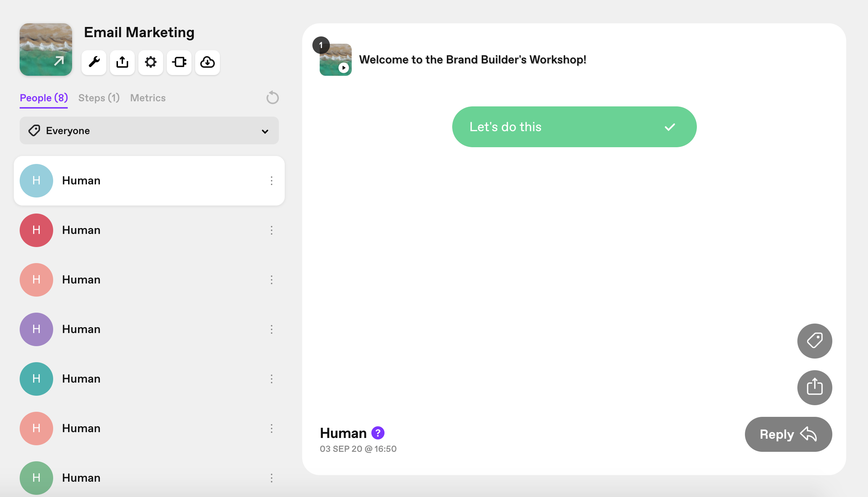This screenshot has width=868, height=497.
Task: Click the embed widget icon
Action: pos(179,62)
